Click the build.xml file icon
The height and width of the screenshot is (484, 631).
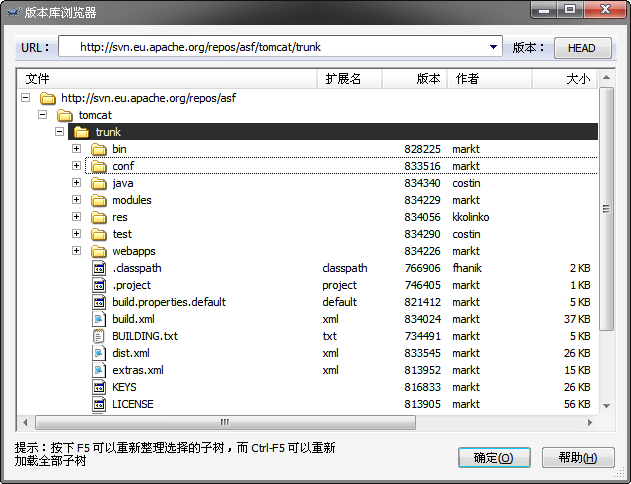pos(99,319)
